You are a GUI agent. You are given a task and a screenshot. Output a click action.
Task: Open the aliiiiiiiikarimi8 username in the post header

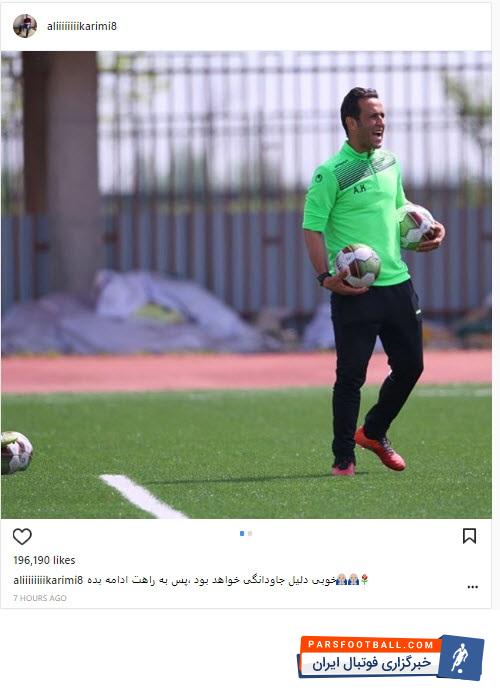[x=82, y=26]
